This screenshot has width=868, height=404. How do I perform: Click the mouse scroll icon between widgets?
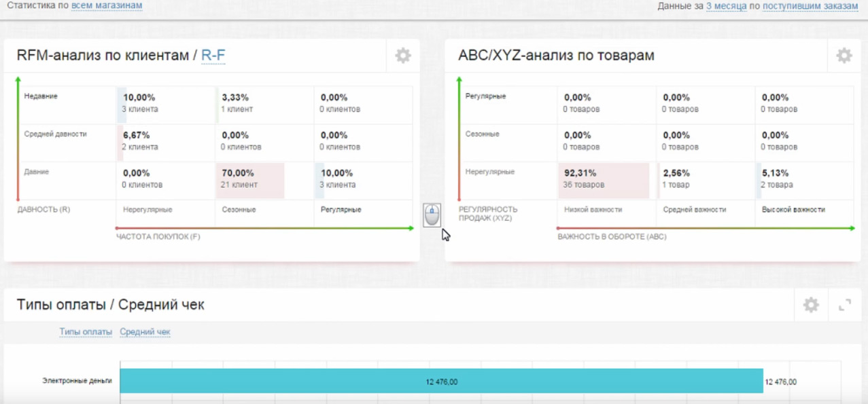pos(432,215)
